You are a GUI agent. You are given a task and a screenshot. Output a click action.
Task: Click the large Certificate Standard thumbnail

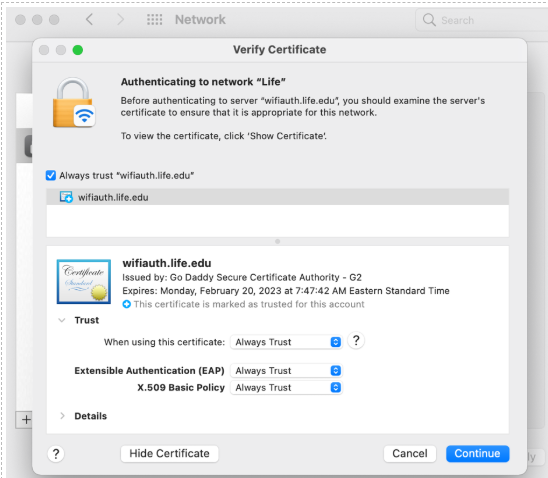[x=84, y=282]
